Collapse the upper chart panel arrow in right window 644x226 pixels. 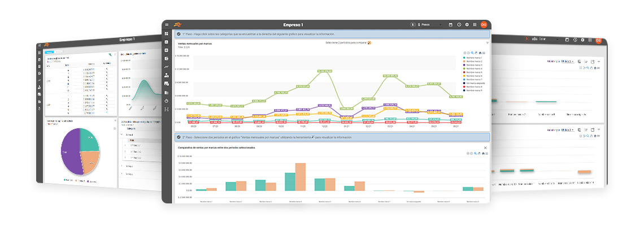click(598, 62)
